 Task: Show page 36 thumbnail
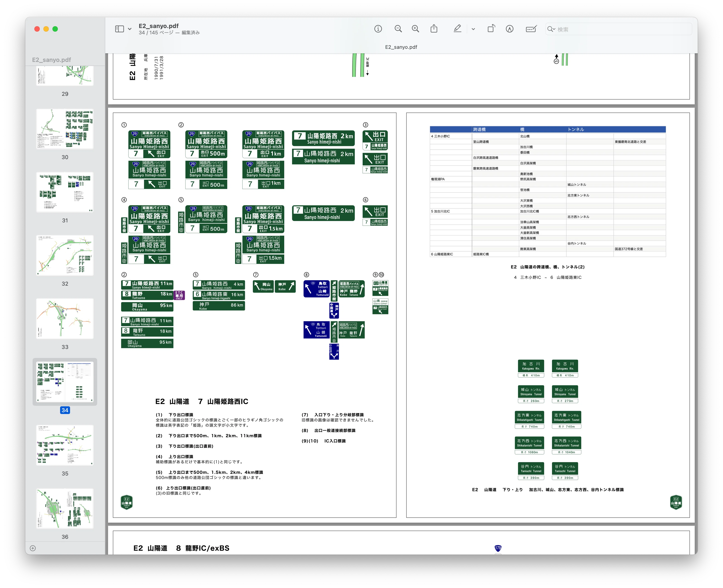(x=65, y=509)
